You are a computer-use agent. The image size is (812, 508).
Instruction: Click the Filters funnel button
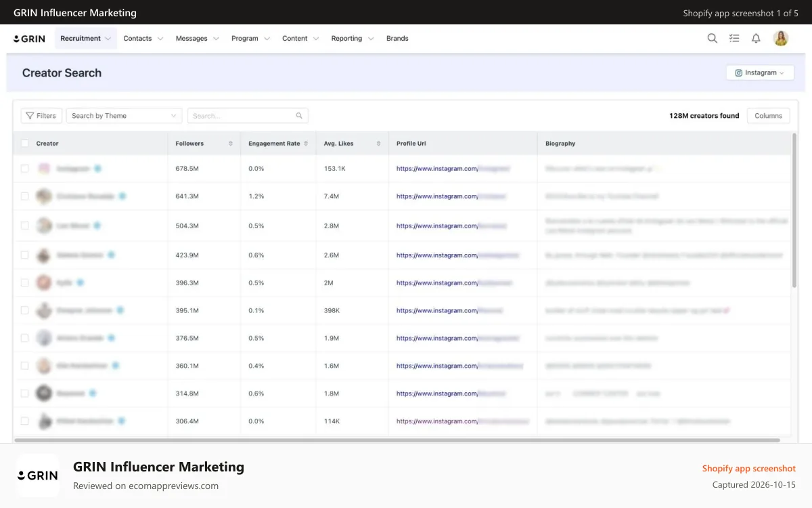(x=41, y=116)
